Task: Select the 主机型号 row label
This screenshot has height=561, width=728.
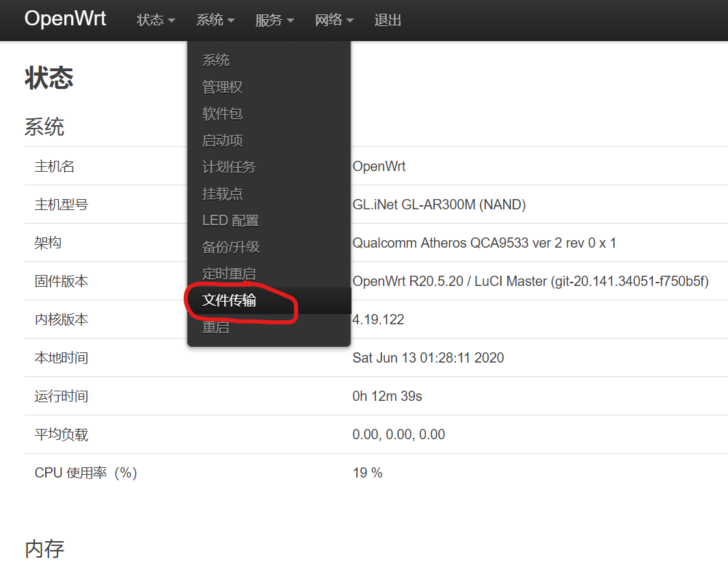Action: [x=62, y=205]
